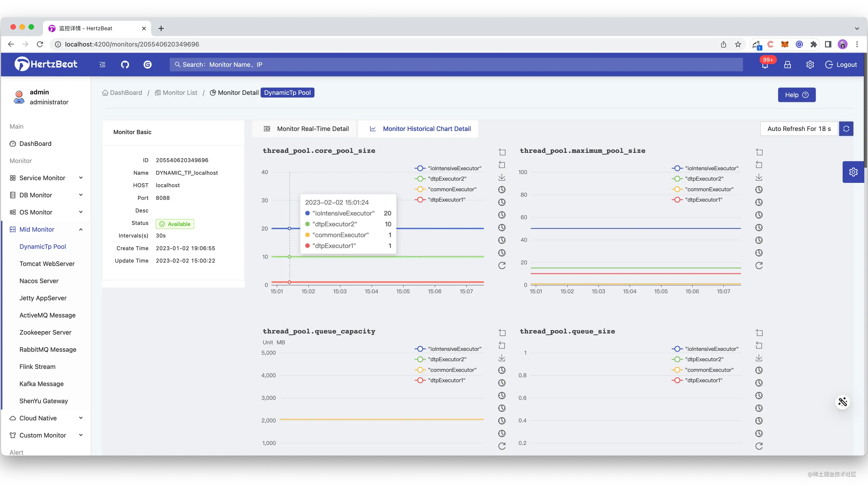Open the GitHub icon link in header
The width and height of the screenshot is (868, 489).
pos(125,64)
